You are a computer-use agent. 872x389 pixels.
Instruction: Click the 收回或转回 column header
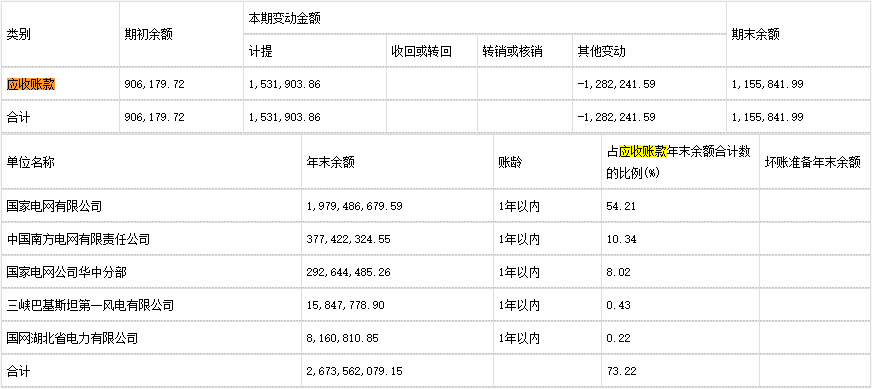(x=421, y=52)
